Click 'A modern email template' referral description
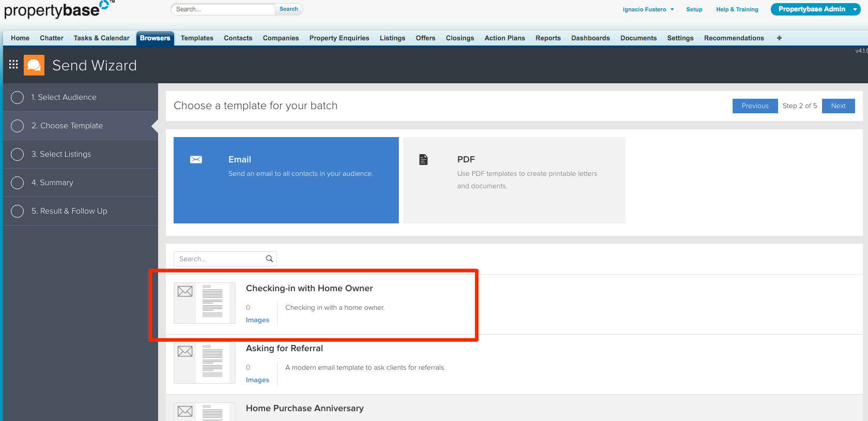868x421 pixels. click(x=365, y=367)
